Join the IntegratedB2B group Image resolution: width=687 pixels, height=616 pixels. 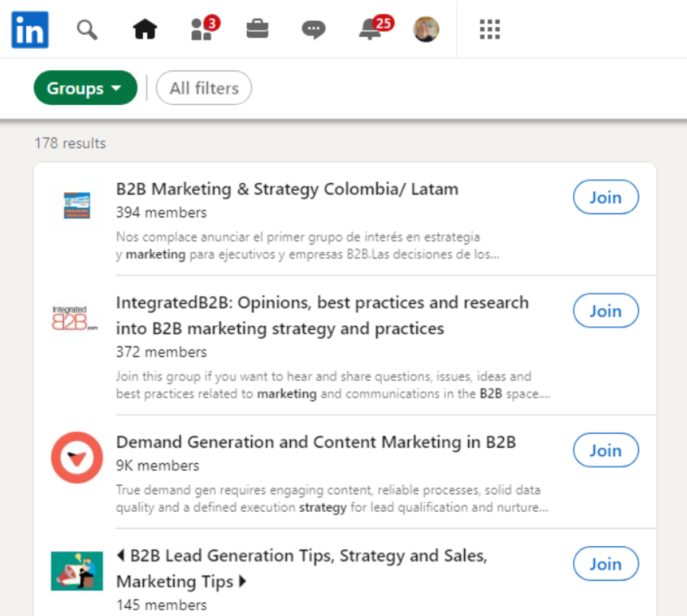click(x=606, y=310)
